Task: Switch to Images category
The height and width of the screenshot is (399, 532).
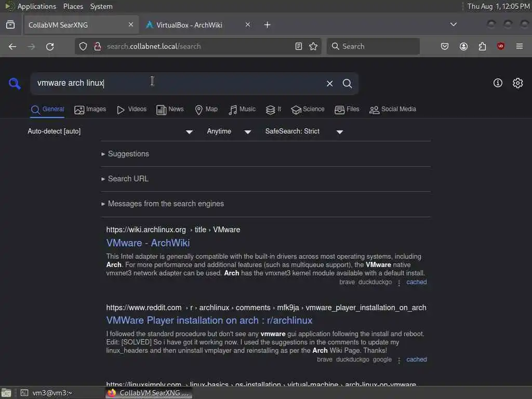Action: tap(90, 109)
